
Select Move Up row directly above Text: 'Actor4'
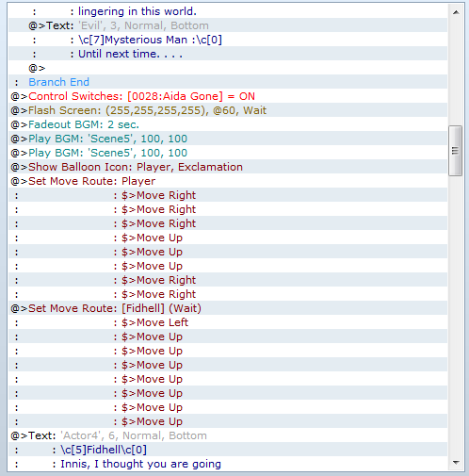tap(228, 421)
